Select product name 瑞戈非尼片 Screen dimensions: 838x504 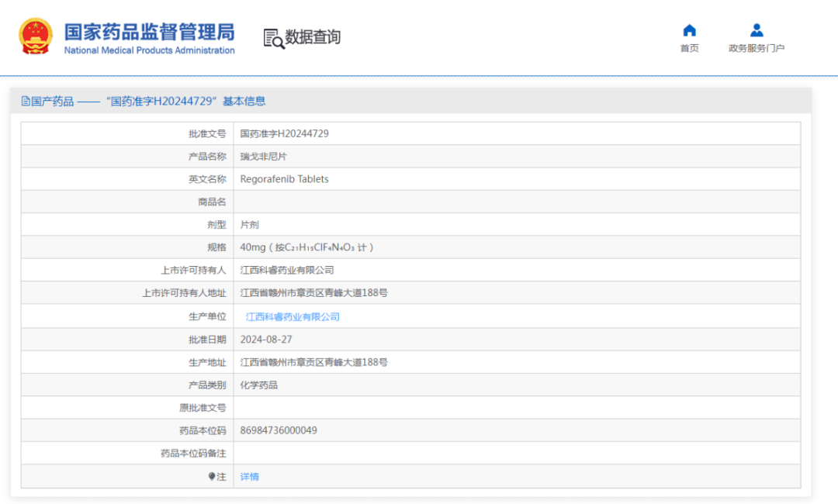coord(264,157)
